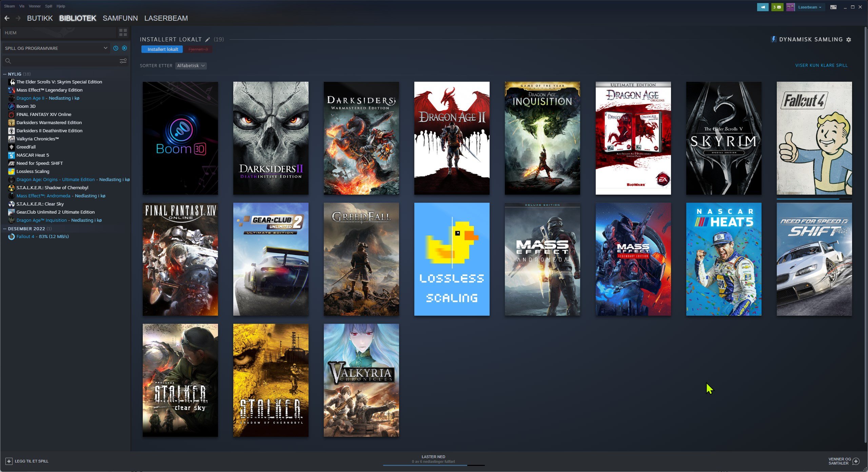Select S.T.A.L.K.E.R.: Clear Sky in sidebar

[x=40, y=204]
